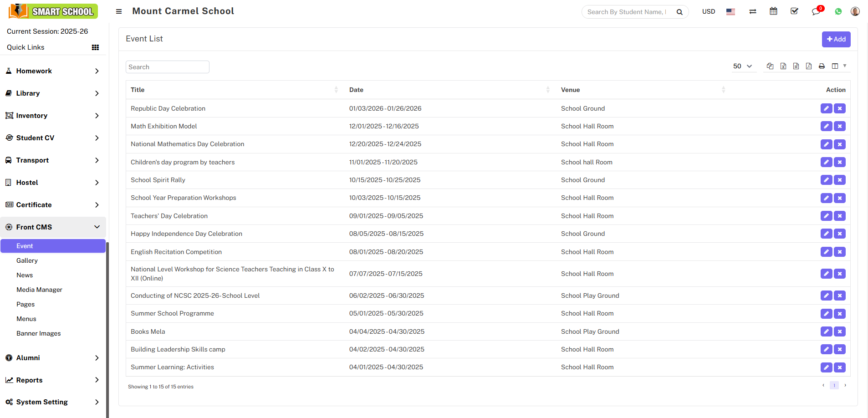Collapse the Front CMS menu
The width and height of the screenshot is (868, 418).
53,227
